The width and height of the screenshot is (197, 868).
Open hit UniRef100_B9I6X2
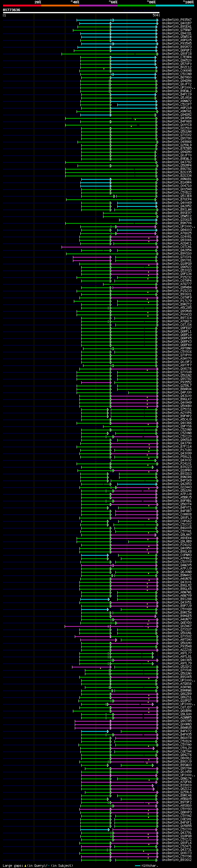coord(177,860)
